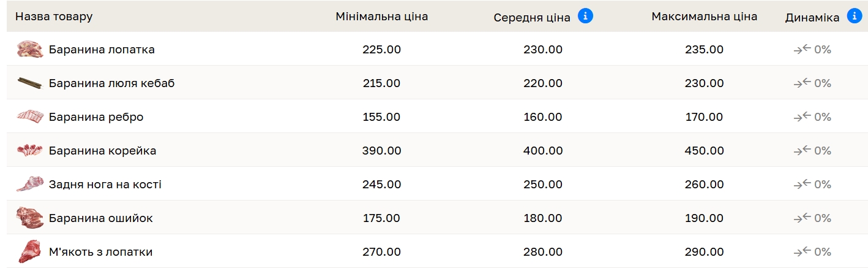Click the Мінімальна ціна column header
This screenshot has height=268, width=868.
click(x=381, y=17)
